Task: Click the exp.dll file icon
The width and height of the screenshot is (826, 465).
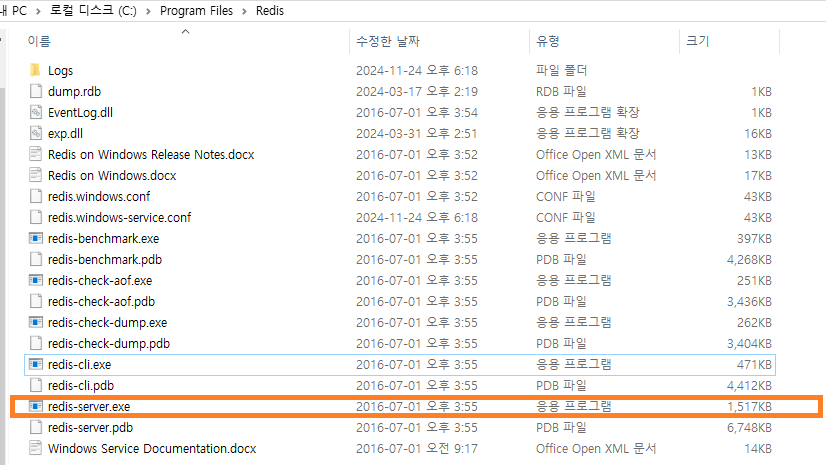Action: point(35,133)
